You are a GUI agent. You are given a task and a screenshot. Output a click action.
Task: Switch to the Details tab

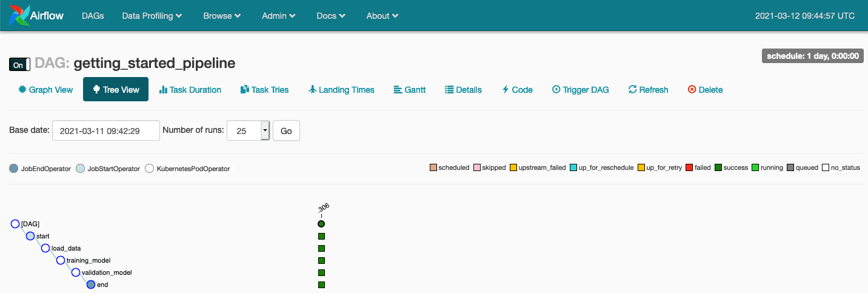[463, 90]
